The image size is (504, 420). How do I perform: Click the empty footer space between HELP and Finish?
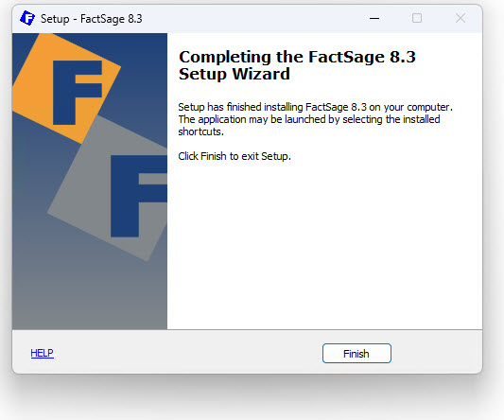[188, 353]
